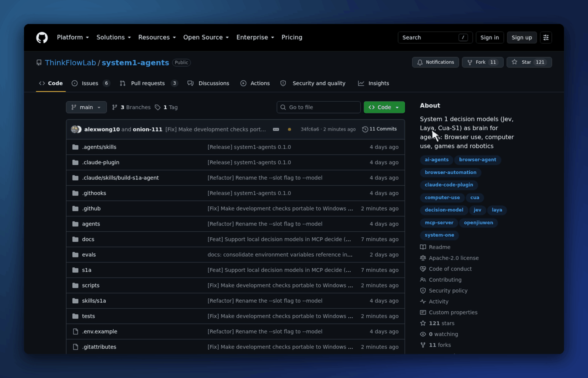
Task: Switch to the Actions tab
Action: [x=255, y=83]
